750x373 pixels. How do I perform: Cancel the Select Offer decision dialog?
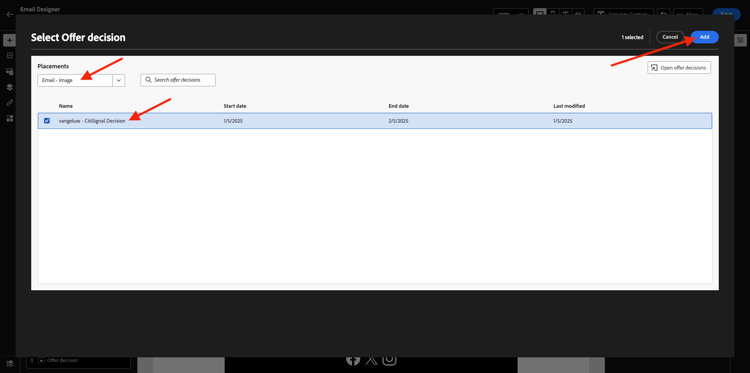[670, 37]
